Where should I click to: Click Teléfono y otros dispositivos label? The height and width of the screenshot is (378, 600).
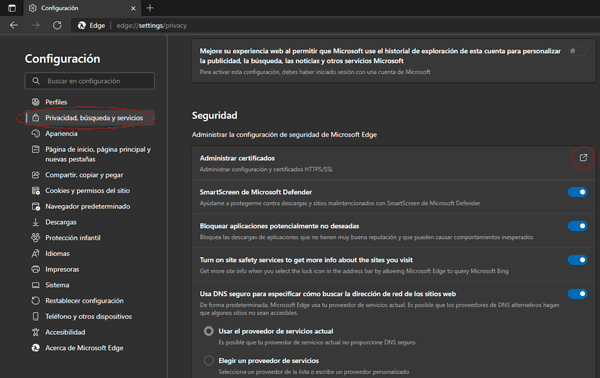[x=88, y=316]
